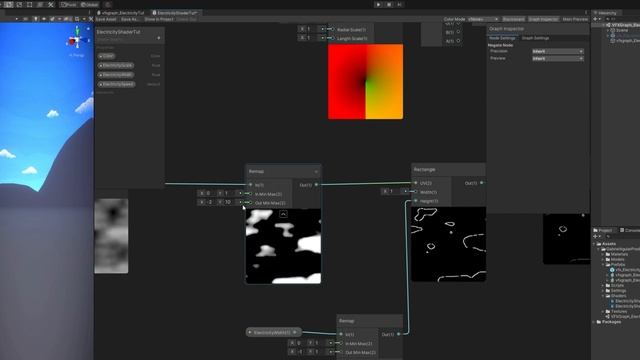This screenshot has width=640, height=360.
Task: Collapse the upper Remap node preview with the chevron
Action: tap(283, 214)
